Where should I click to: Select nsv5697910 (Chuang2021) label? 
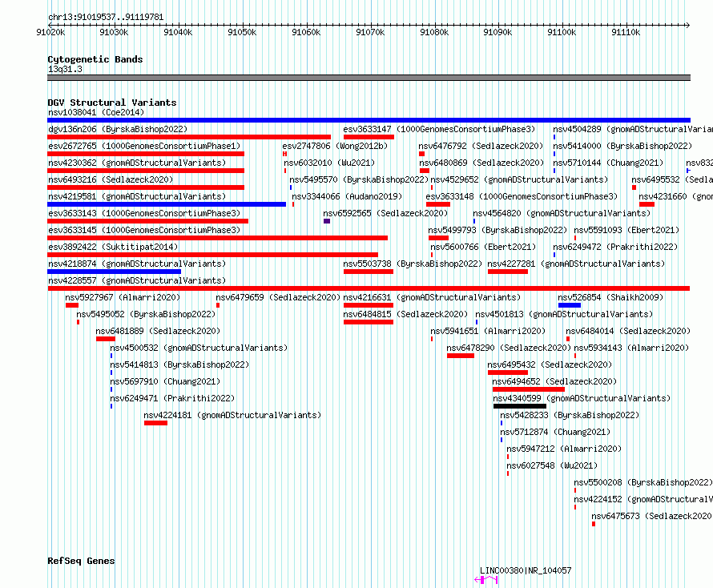click(166, 381)
